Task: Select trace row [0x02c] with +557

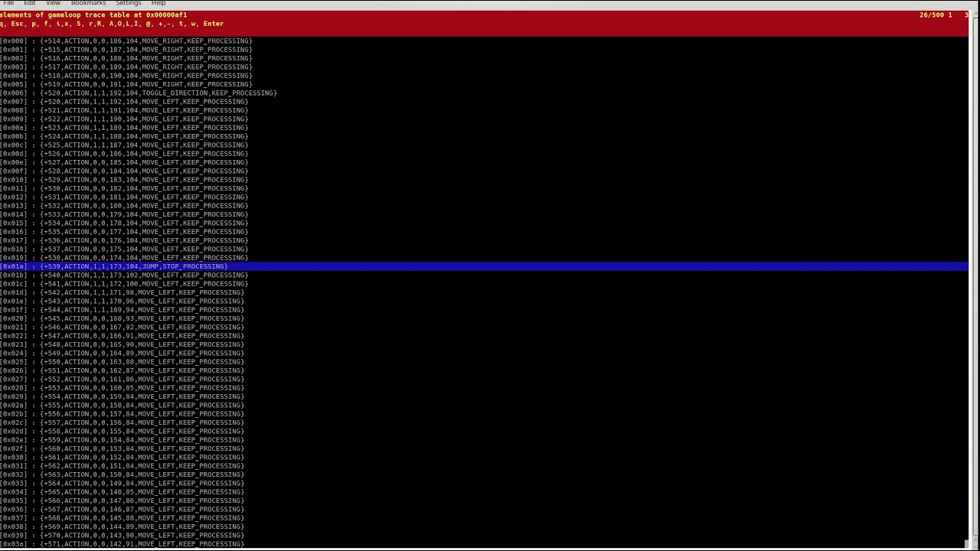Action: pyautogui.click(x=122, y=422)
